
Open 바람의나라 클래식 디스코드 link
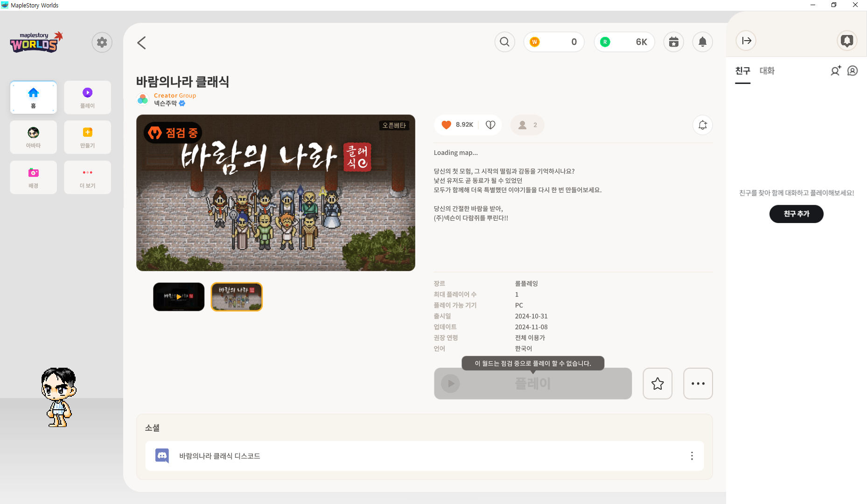tap(220, 456)
